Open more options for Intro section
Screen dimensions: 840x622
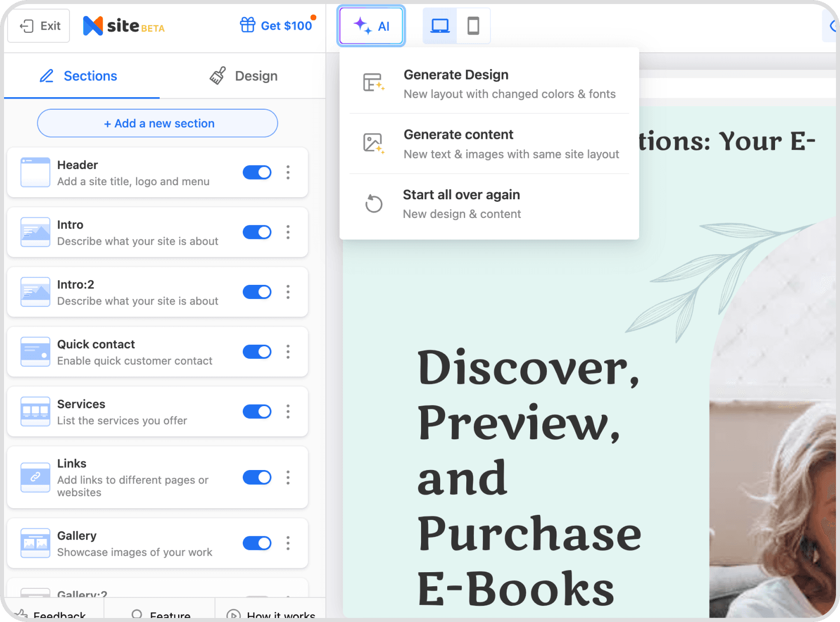point(288,232)
